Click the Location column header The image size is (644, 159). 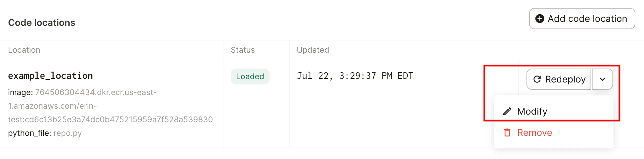24,50
